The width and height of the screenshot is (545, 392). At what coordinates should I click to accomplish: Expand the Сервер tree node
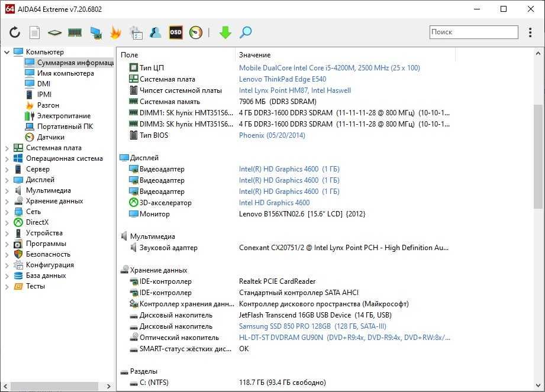click(x=7, y=170)
